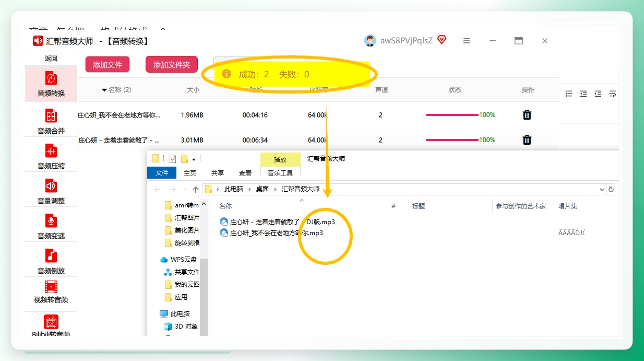Click progress bar of 我不会在老地方等你 row
644x361 pixels.
(452, 115)
